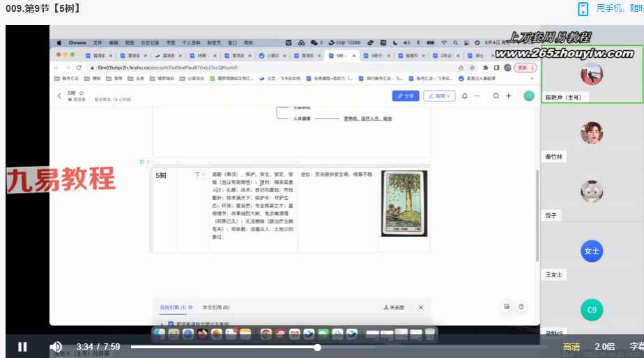
Task: Open the 文件 menu
Action: tap(98, 42)
